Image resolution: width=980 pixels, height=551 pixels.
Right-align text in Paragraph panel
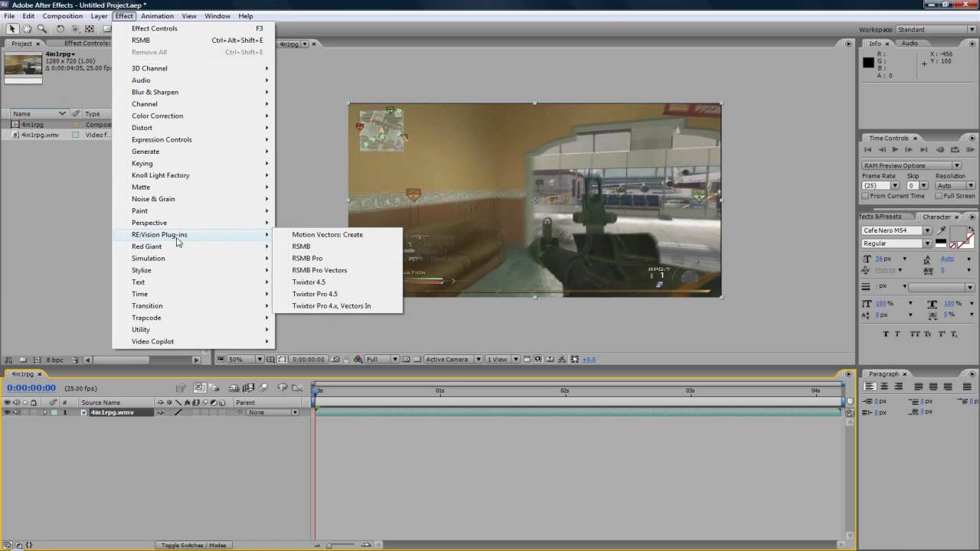898,386
